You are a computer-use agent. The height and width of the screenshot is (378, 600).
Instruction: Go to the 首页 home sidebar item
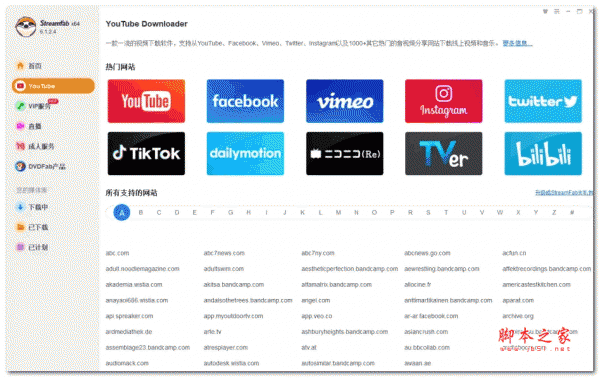click(53, 66)
